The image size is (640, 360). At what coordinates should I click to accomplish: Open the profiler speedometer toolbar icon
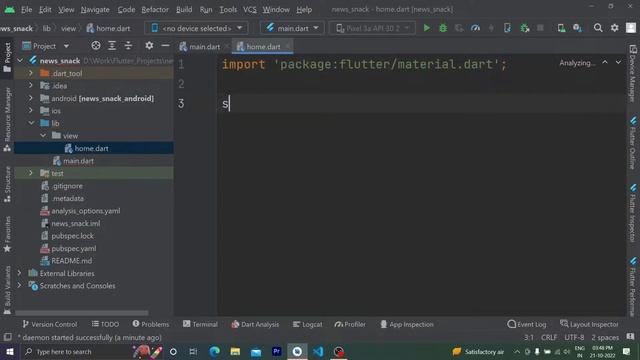click(475, 28)
